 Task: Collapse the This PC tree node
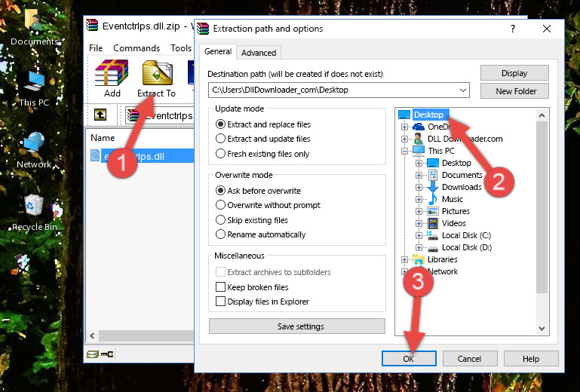click(x=404, y=151)
